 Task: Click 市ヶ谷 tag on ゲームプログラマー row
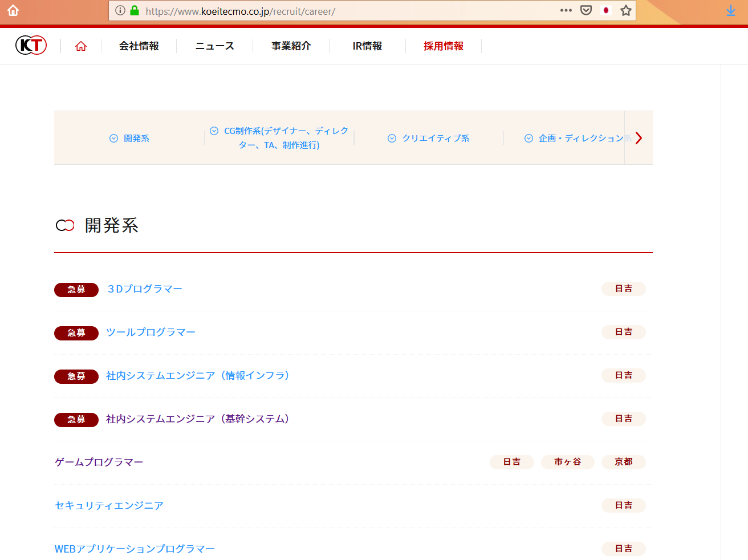(568, 462)
